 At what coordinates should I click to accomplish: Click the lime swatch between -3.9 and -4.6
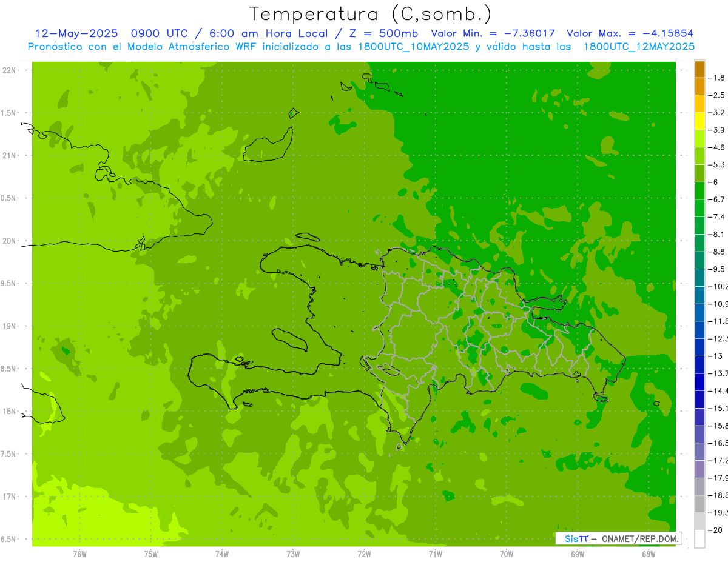[x=699, y=139]
